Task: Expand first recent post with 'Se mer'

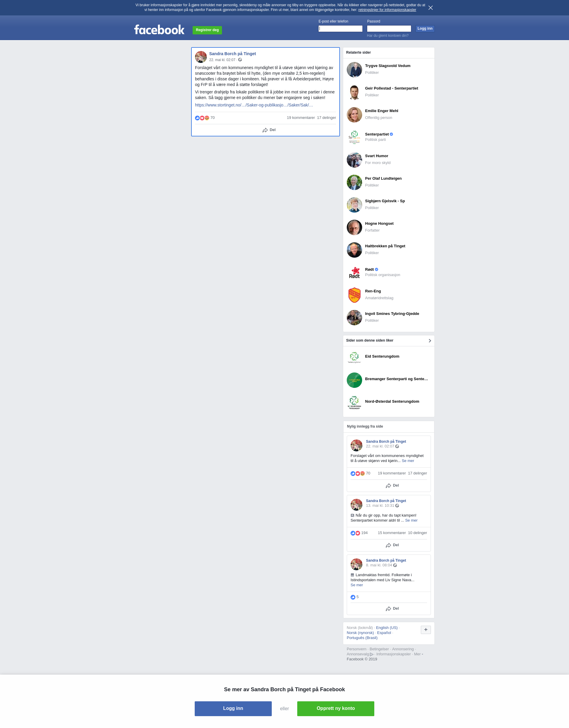Action: click(x=408, y=461)
